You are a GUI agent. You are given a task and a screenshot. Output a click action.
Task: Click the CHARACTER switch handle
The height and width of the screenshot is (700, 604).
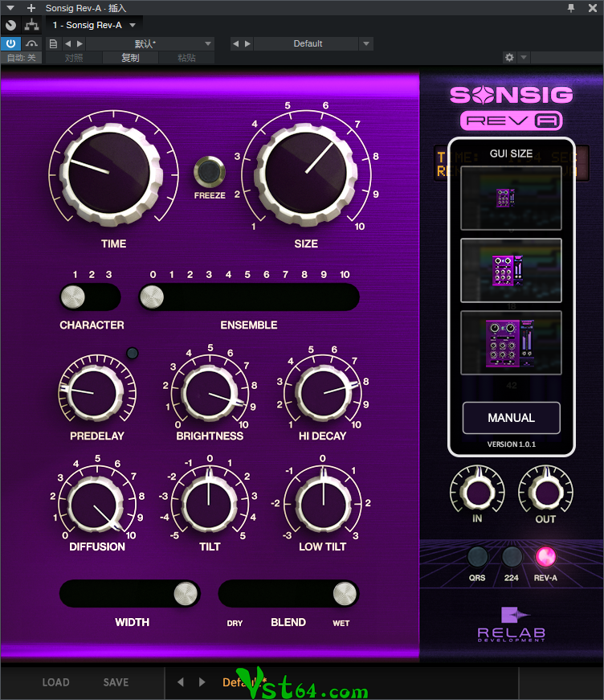point(73,298)
